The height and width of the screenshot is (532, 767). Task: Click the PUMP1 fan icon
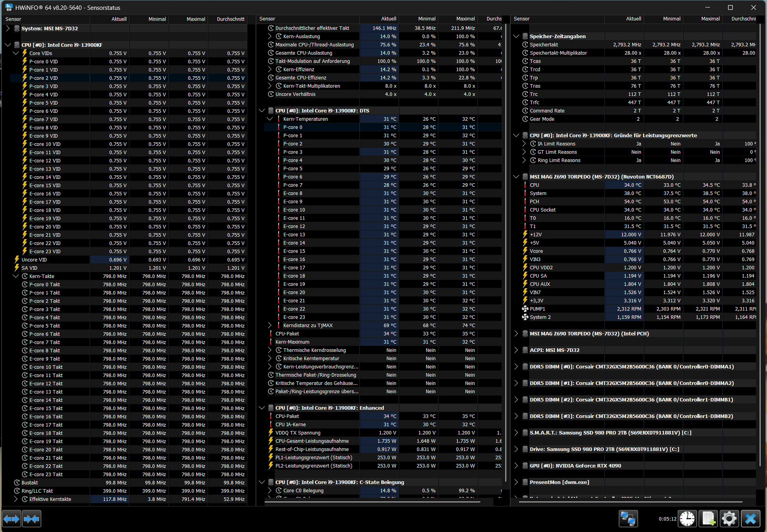525,309
